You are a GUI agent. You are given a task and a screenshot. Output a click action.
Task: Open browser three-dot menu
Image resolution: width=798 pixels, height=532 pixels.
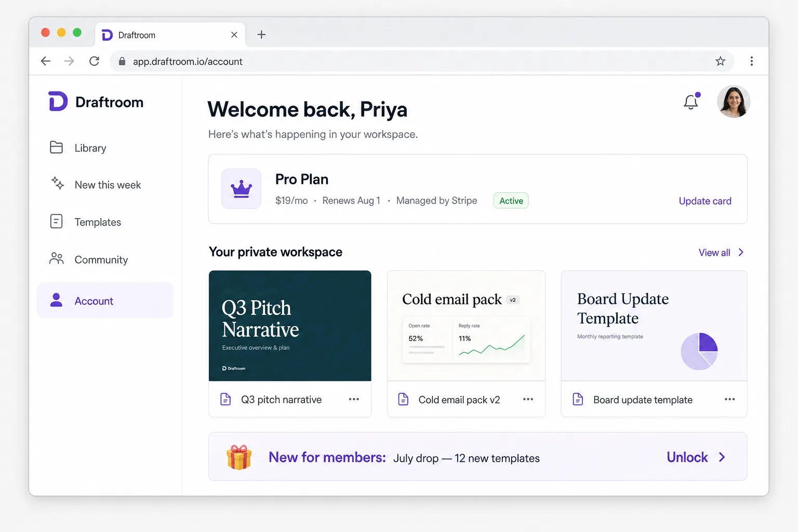tap(751, 61)
